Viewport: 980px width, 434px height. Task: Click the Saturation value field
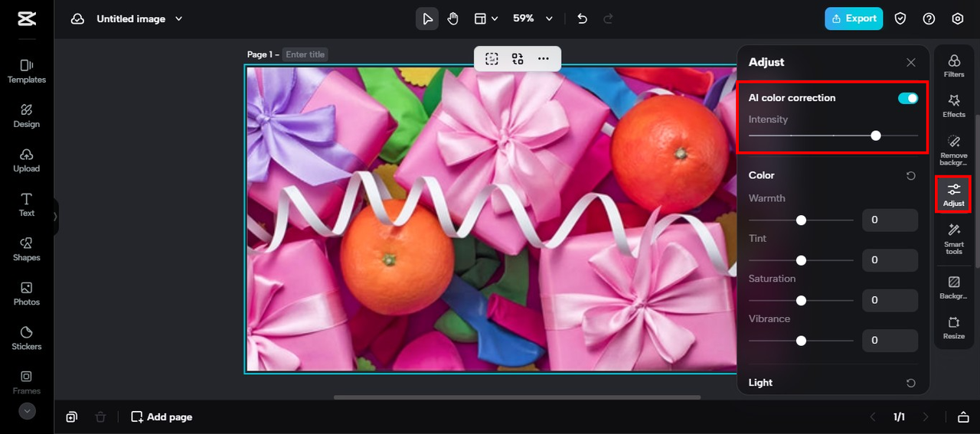tap(890, 300)
